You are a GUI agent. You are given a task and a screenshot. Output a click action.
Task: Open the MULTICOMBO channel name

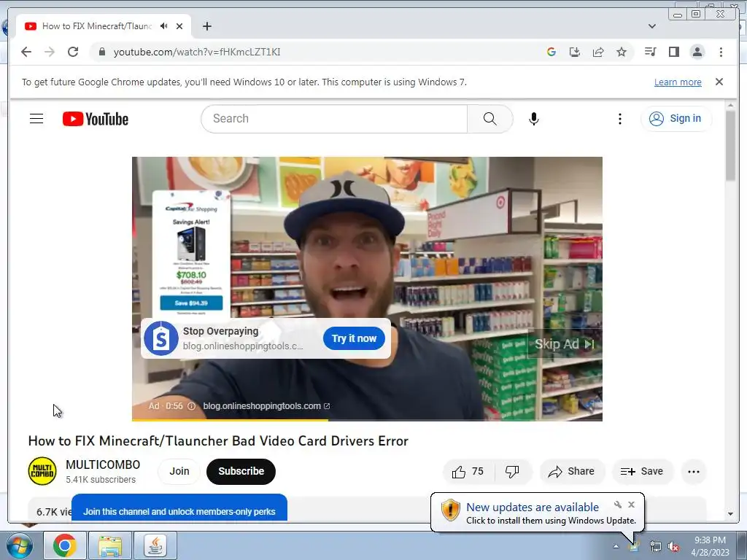tap(103, 464)
